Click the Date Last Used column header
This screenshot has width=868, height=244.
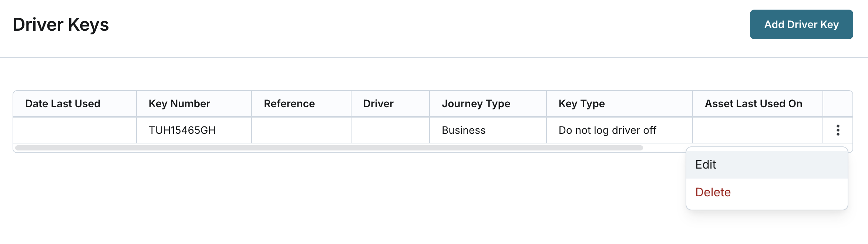tap(63, 104)
